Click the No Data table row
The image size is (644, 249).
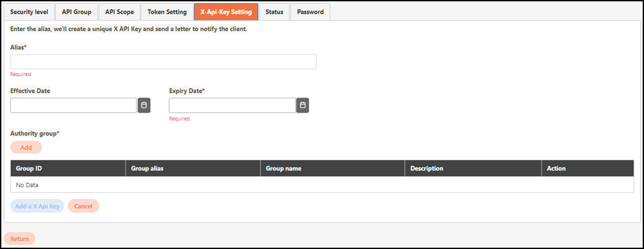pos(322,185)
